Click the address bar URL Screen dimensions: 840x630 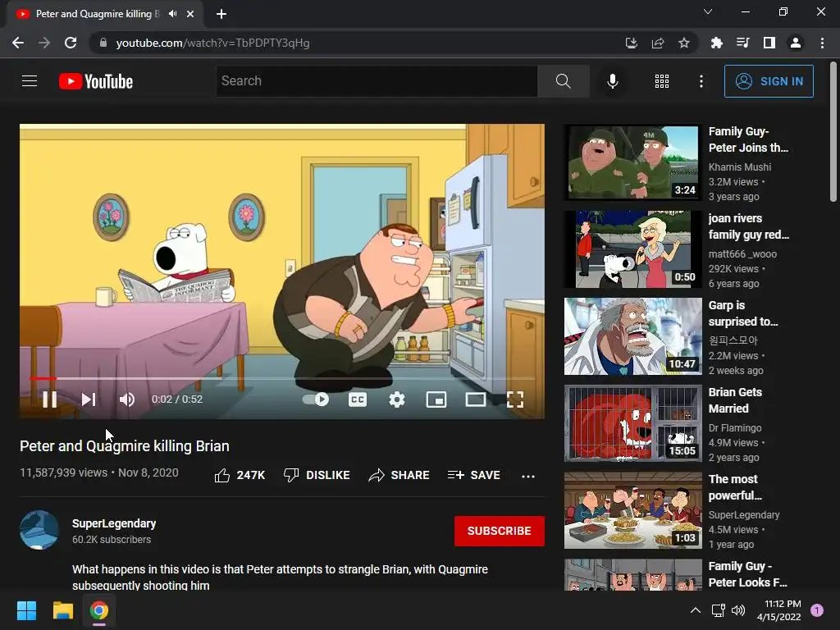[212, 43]
